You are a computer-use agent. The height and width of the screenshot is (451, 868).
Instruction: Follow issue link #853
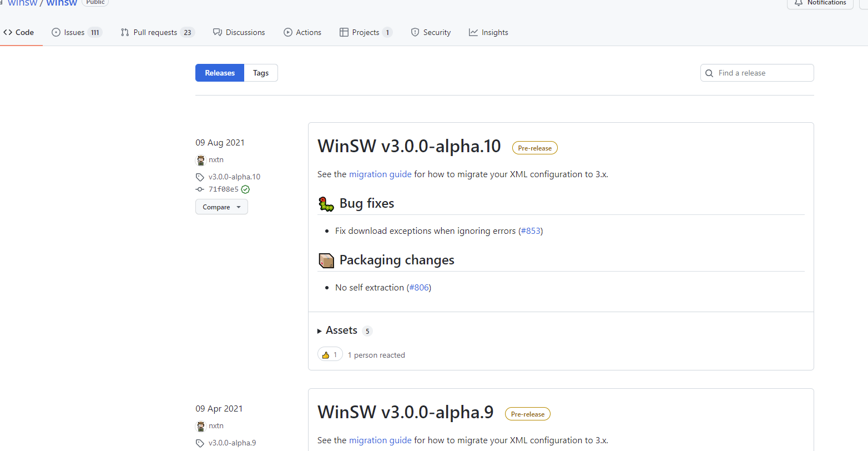tap(530, 230)
